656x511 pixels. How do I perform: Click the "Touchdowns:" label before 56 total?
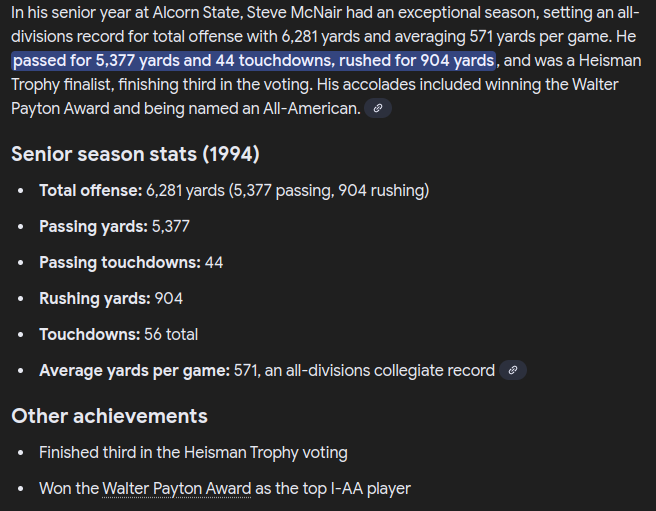click(89, 334)
